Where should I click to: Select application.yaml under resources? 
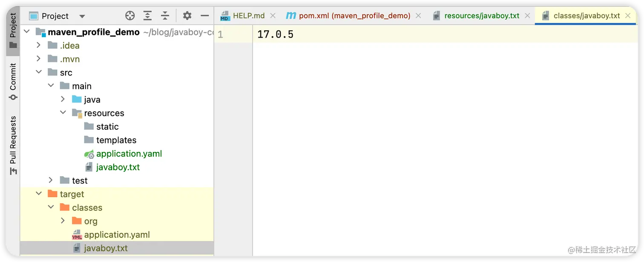[117, 154]
